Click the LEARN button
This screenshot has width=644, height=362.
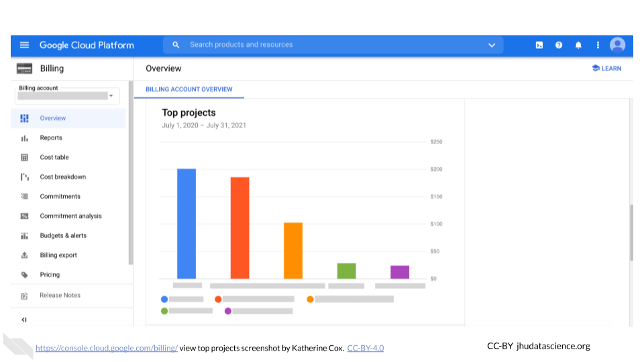point(606,68)
